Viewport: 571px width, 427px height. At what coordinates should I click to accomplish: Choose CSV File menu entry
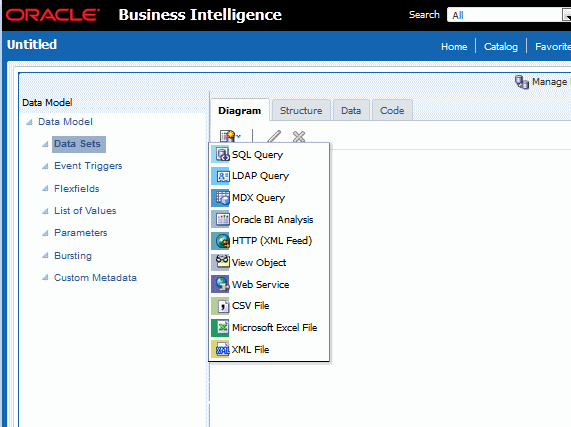(x=269, y=306)
